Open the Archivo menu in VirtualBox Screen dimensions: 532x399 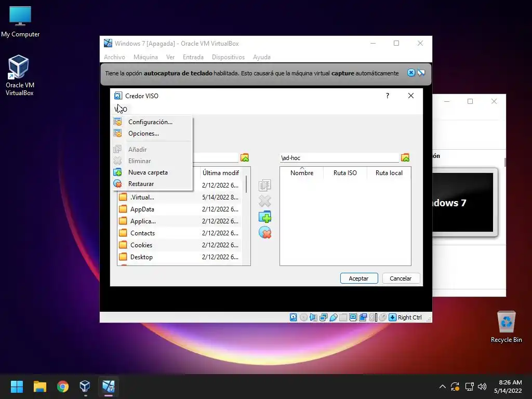pyautogui.click(x=114, y=57)
